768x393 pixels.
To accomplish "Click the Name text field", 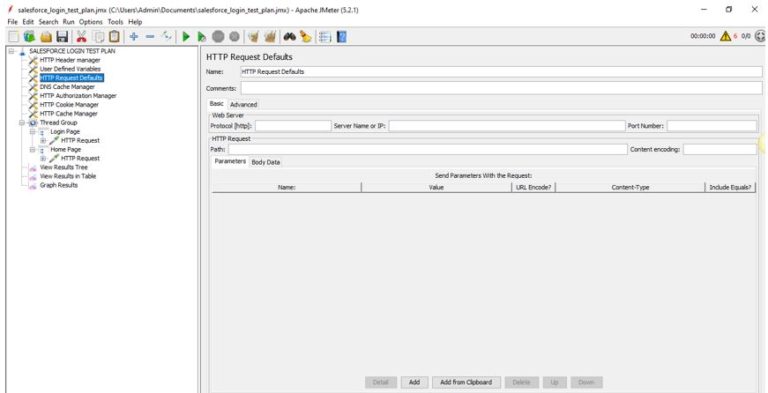I will (501, 72).
